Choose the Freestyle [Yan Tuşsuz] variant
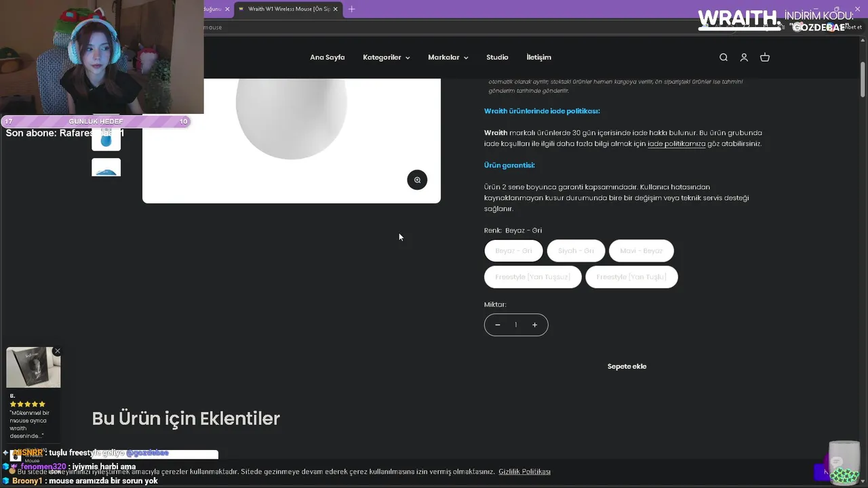868x488 pixels. (x=532, y=277)
